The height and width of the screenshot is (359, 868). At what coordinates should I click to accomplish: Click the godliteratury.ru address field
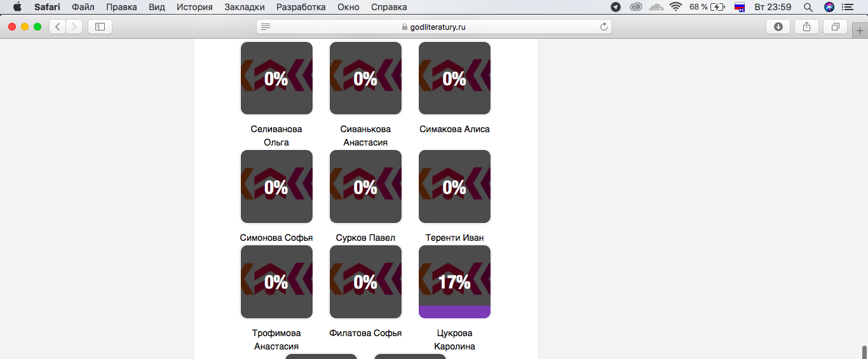tap(434, 27)
